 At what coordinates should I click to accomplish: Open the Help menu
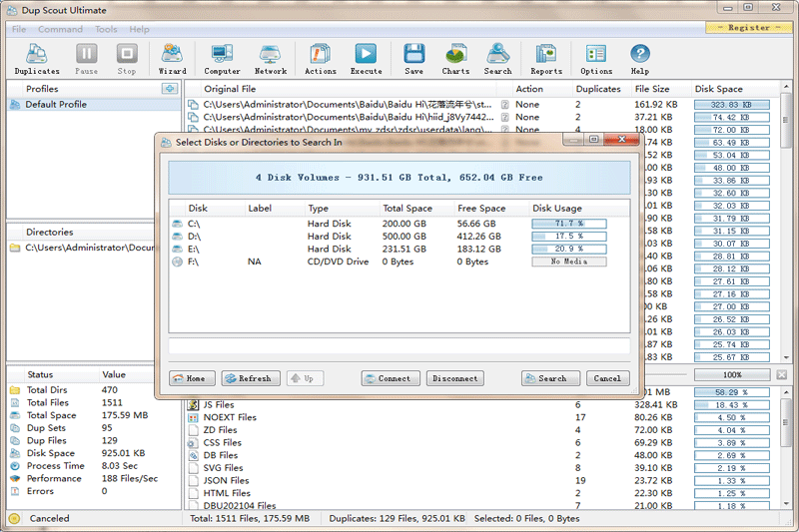pos(139,29)
